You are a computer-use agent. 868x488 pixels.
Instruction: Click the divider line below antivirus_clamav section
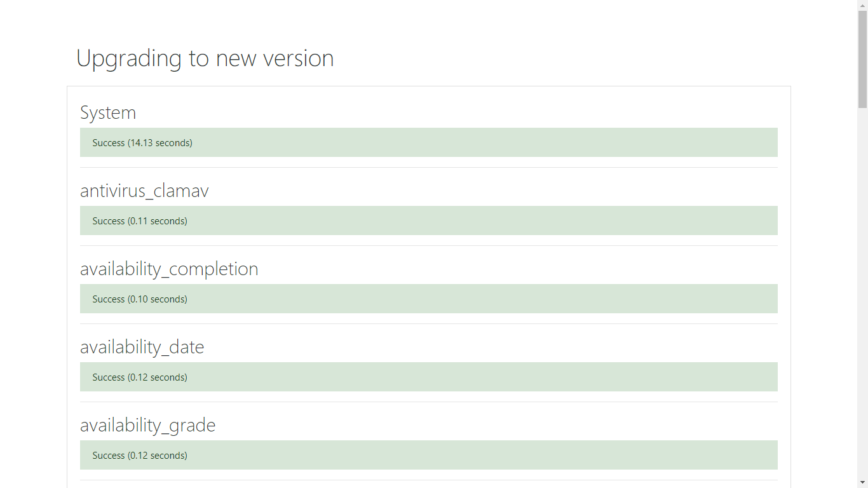428,246
